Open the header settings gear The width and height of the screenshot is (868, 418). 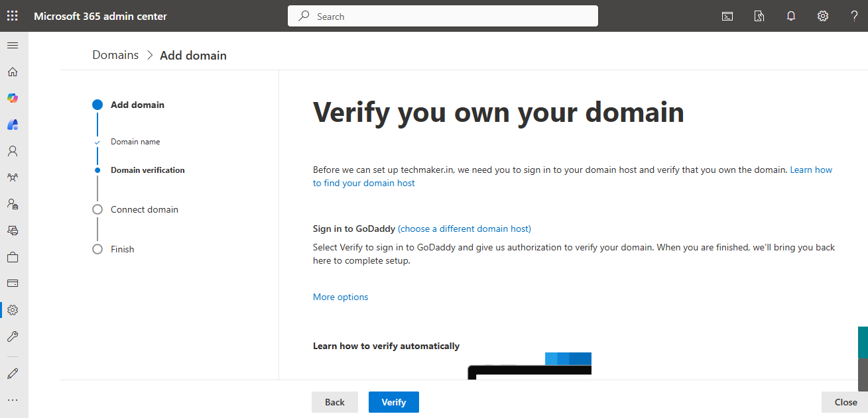(x=823, y=17)
